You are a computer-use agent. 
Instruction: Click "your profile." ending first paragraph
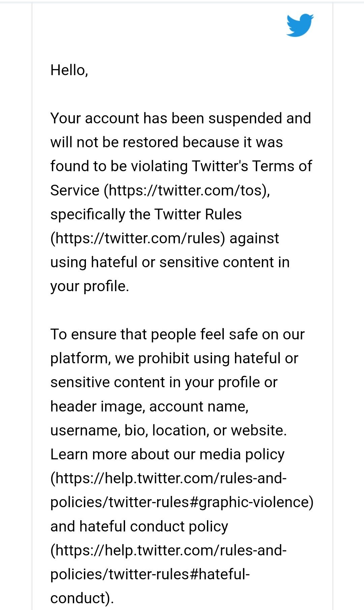click(90, 286)
